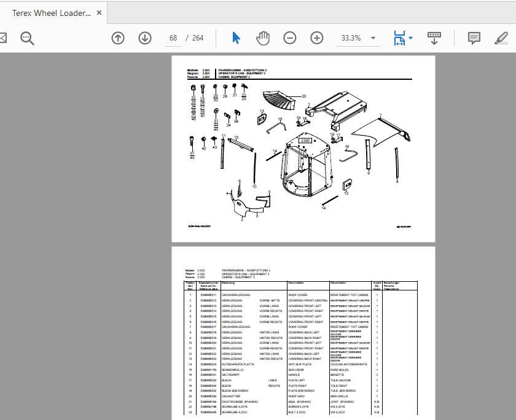
Task: Zoom out using the minus icon
Action: (290, 37)
